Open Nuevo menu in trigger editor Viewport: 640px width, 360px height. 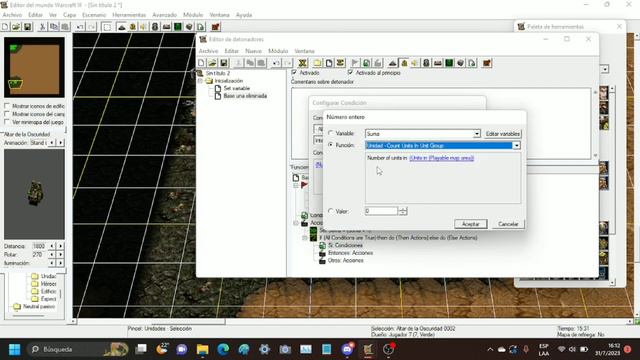253,51
